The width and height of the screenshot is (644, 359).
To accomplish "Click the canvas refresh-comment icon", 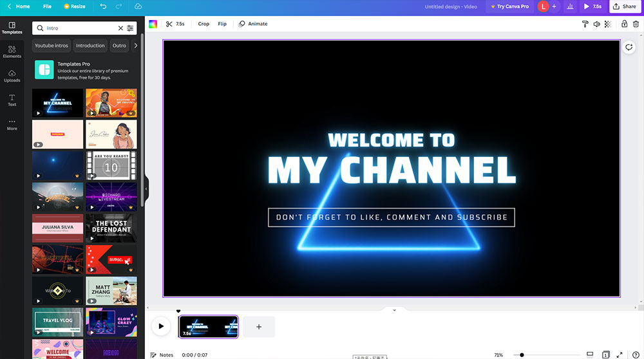I will 629,47.
